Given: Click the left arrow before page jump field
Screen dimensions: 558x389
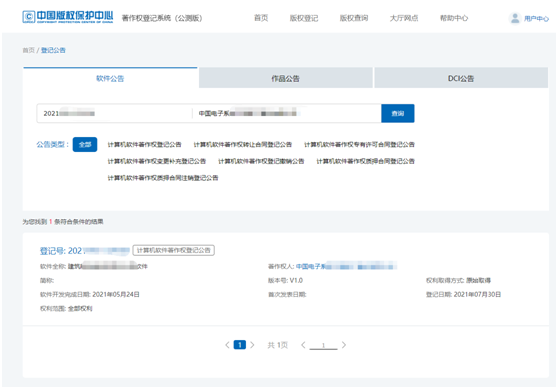Looking at the screenshot, I should [x=303, y=345].
